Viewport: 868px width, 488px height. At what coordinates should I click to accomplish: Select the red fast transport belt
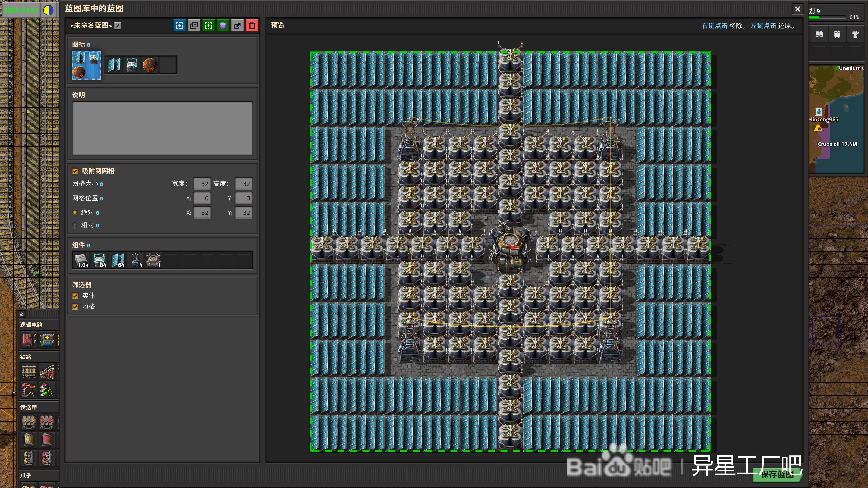click(x=47, y=422)
